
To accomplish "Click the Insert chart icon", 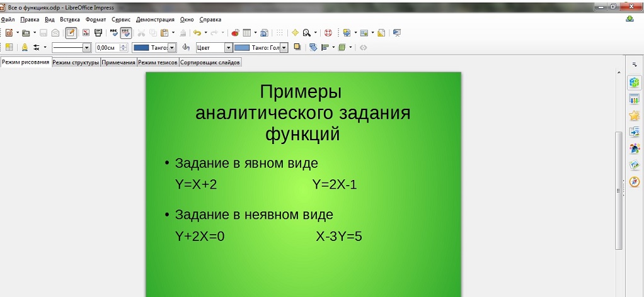I will click(x=235, y=33).
